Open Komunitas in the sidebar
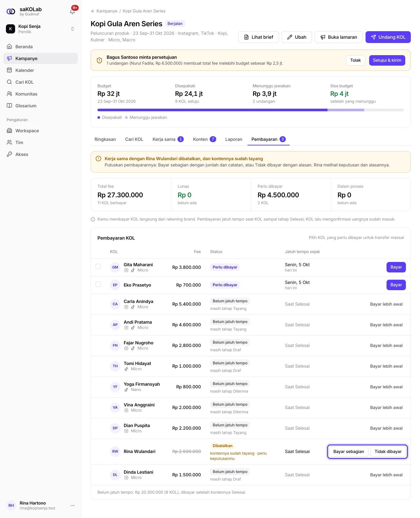Viewport: 420px width, 518px height. [x=41, y=94]
